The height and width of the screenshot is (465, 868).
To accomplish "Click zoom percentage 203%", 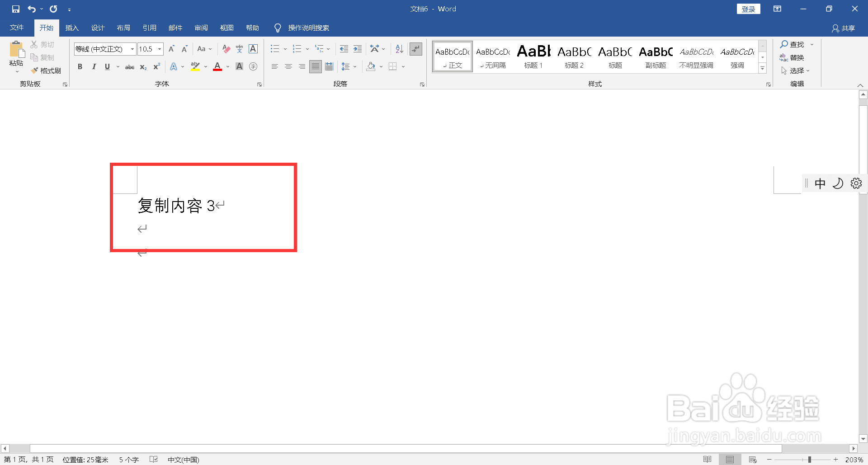I will [854, 460].
